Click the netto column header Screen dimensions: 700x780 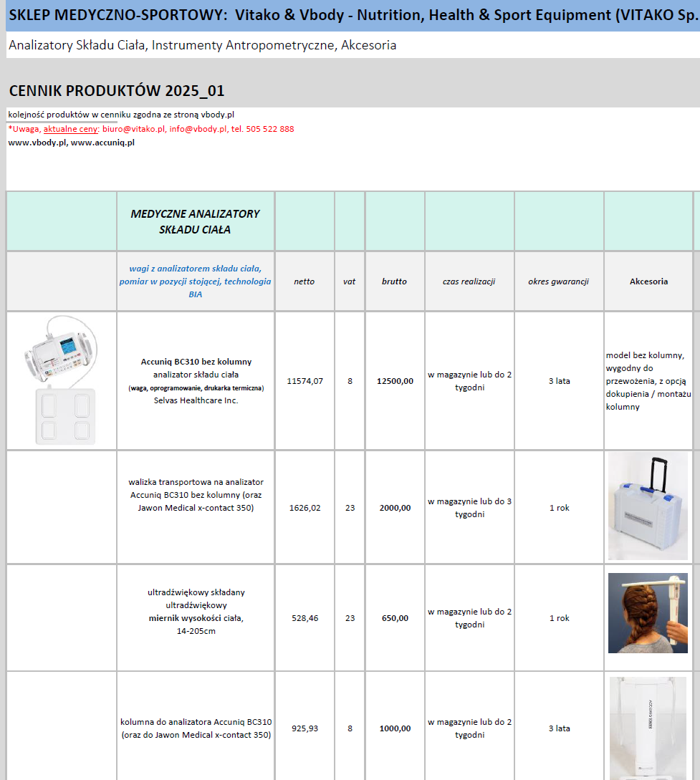point(304,281)
